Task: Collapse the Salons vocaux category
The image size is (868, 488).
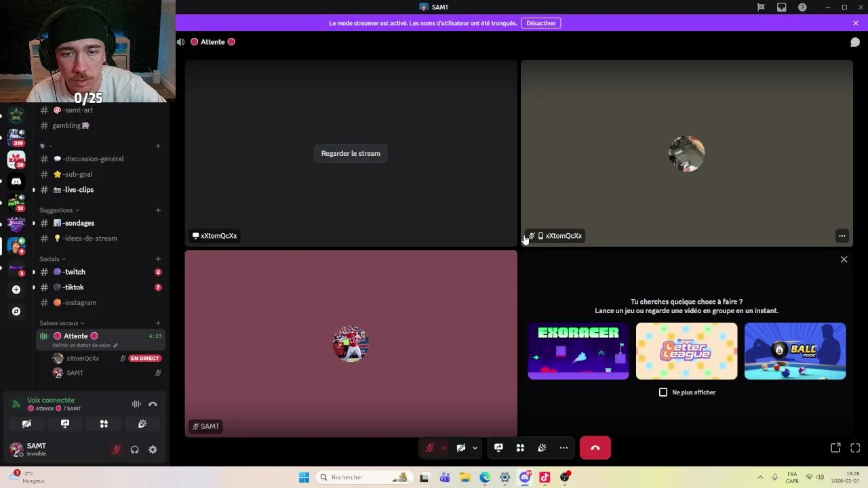Action: (62, 323)
